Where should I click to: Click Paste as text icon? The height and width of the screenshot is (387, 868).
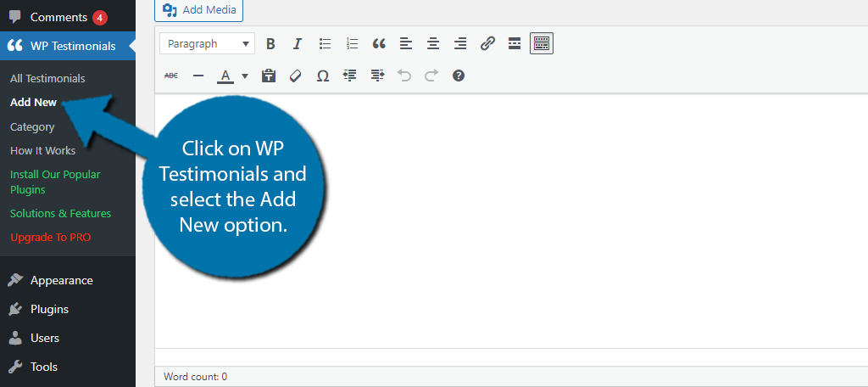point(269,76)
